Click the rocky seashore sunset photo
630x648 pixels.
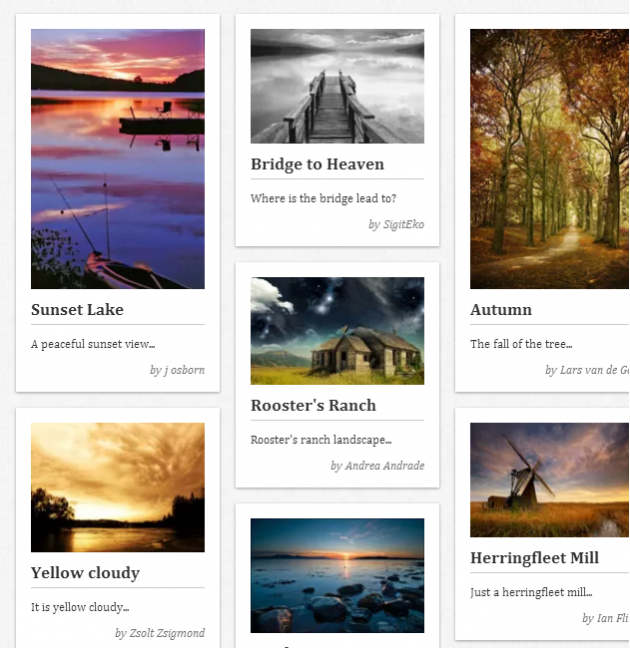click(x=337, y=575)
